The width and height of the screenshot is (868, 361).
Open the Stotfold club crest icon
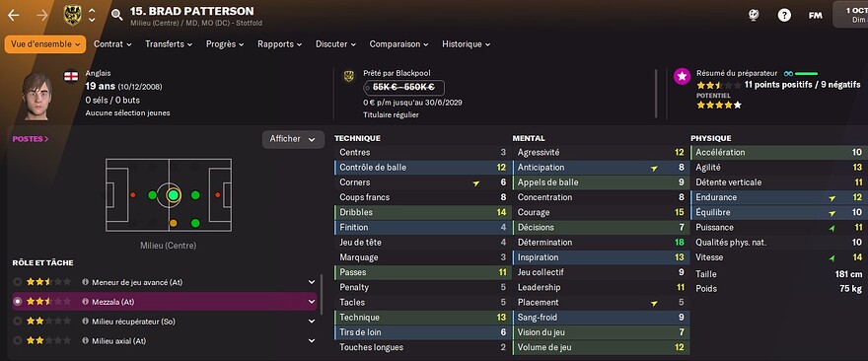click(73, 15)
